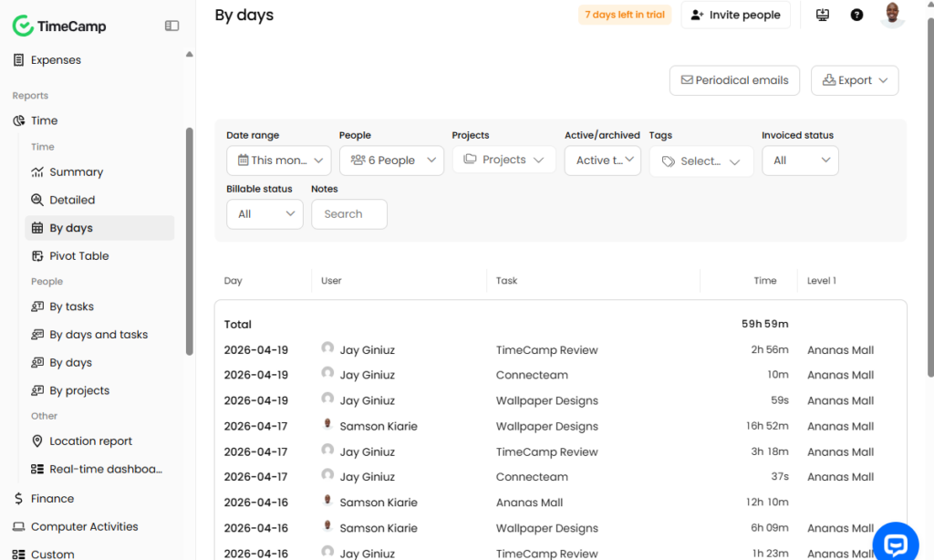
Task: Click the sidebar vertical scrollbar
Action: (x=190, y=242)
